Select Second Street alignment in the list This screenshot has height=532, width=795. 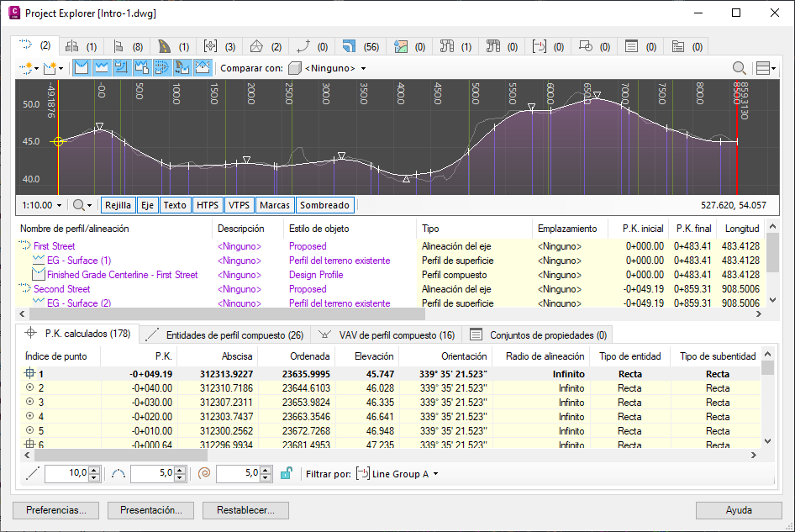62,289
